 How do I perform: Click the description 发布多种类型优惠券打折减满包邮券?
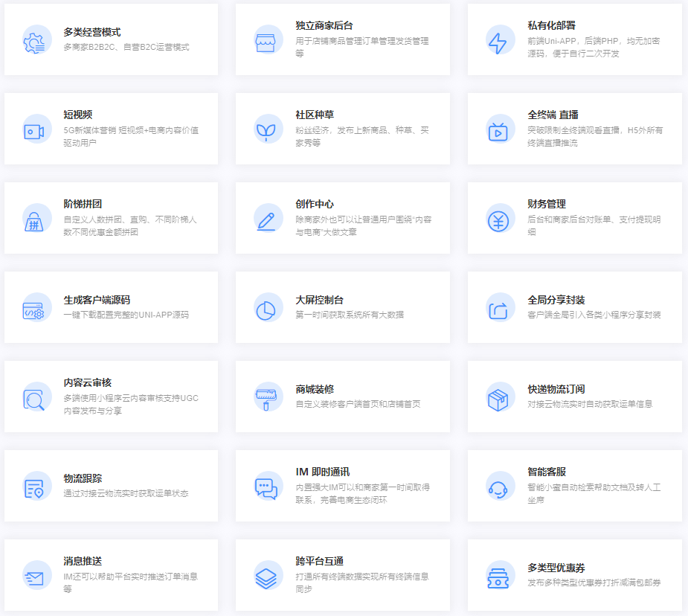point(594,583)
